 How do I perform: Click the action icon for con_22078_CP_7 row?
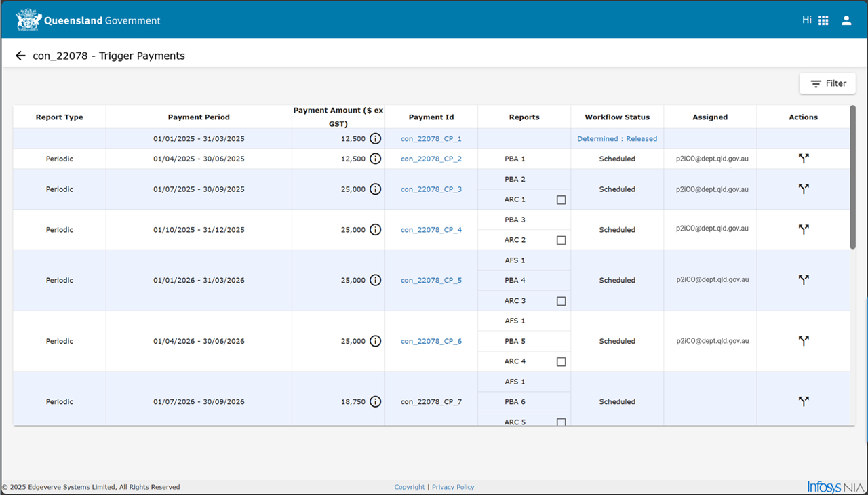click(804, 401)
